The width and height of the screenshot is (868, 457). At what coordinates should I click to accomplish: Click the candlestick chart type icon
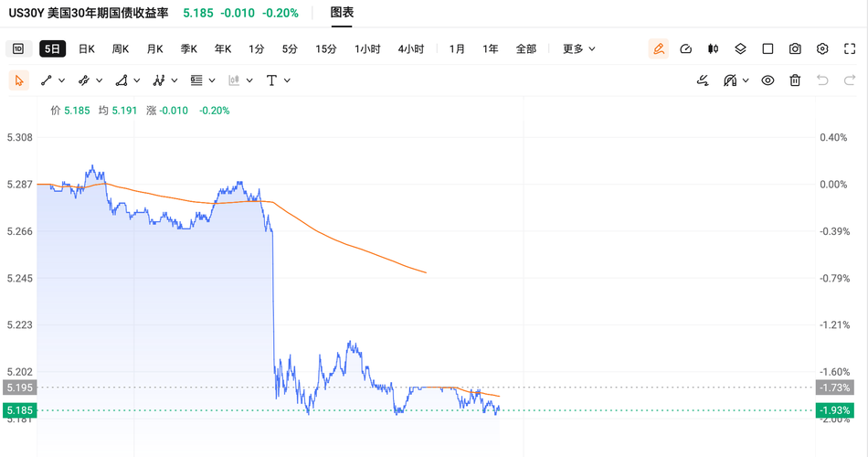click(713, 48)
